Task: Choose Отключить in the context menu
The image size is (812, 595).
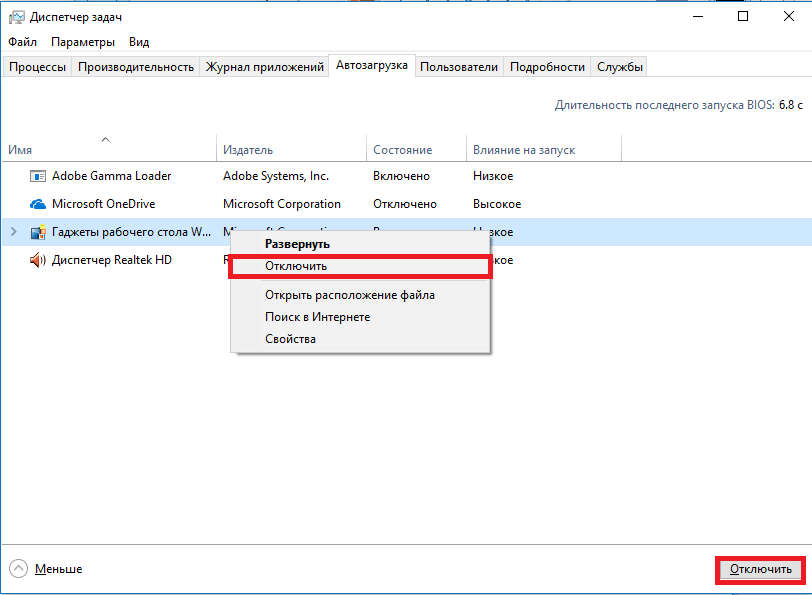Action: 296,266
